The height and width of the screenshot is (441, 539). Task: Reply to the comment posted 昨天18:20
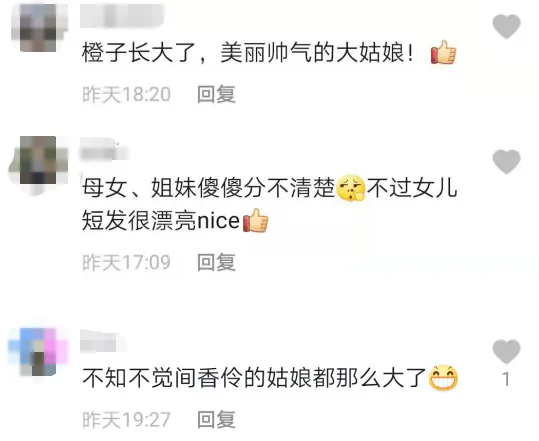click(x=216, y=94)
